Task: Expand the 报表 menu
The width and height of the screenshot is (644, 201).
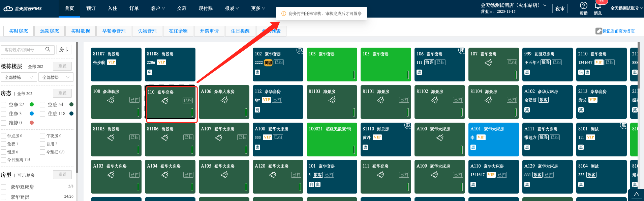Action: pos(232,8)
